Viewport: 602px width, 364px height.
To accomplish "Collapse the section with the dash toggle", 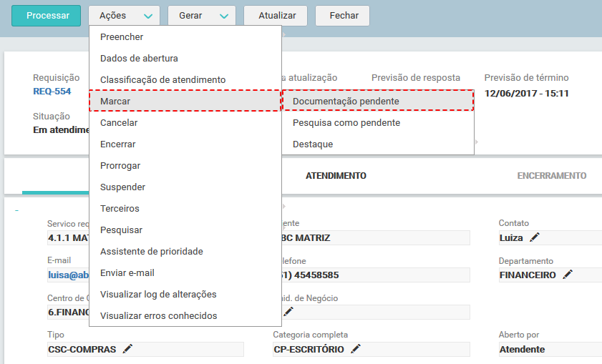I will [x=17, y=210].
